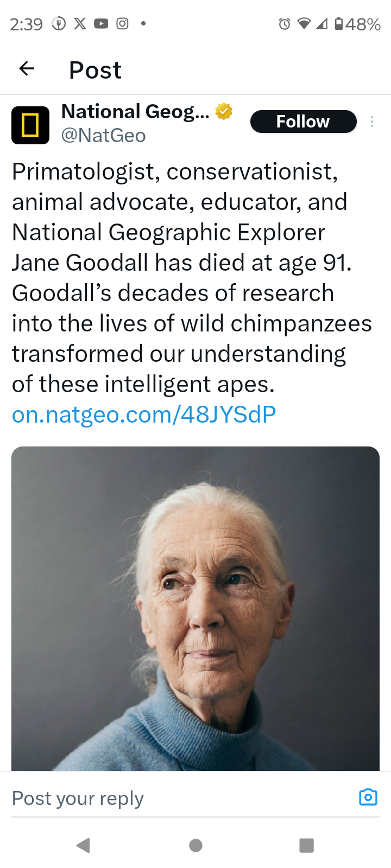This screenshot has width=391, height=868.
Task: Open the portrait photo in the post
Action: pyautogui.click(x=195, y=608)
